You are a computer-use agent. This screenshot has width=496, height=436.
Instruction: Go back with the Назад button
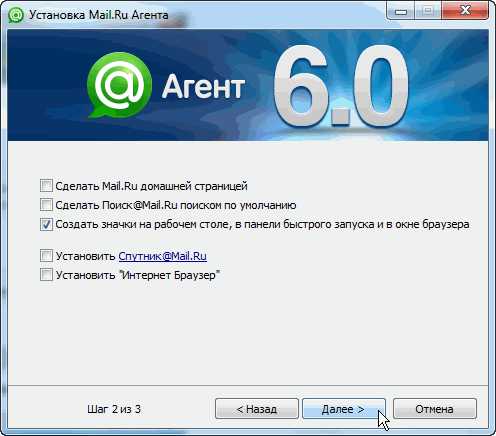[257, 409]
